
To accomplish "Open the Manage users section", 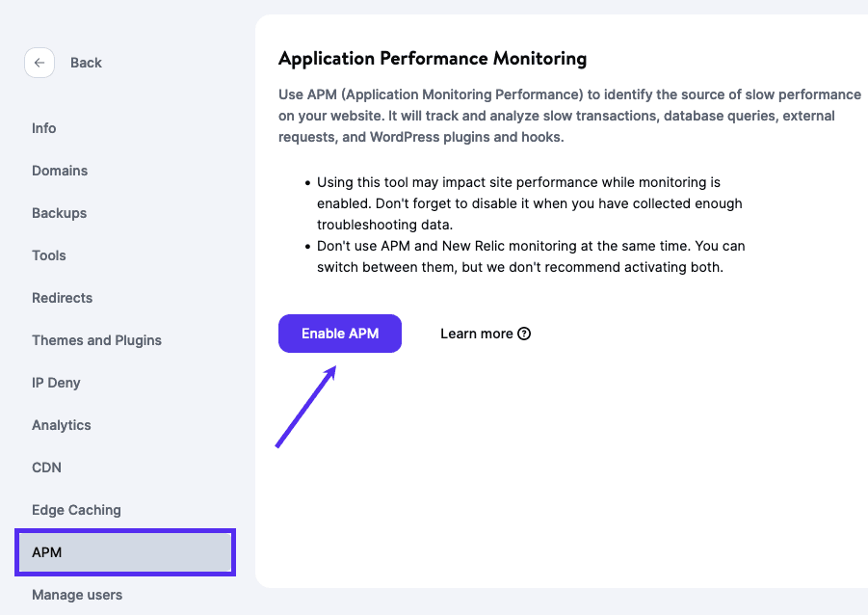I will click(x=76, y=594).
